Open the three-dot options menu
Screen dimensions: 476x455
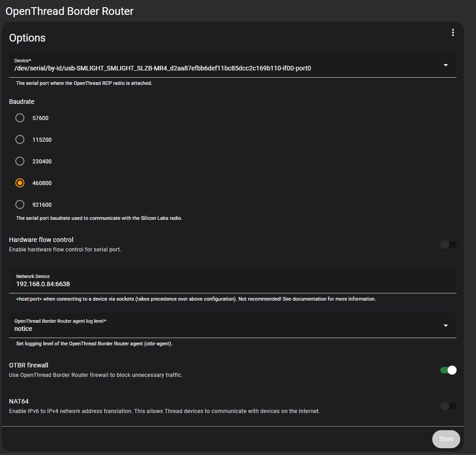pyautogui.click(x=453, y=32)
